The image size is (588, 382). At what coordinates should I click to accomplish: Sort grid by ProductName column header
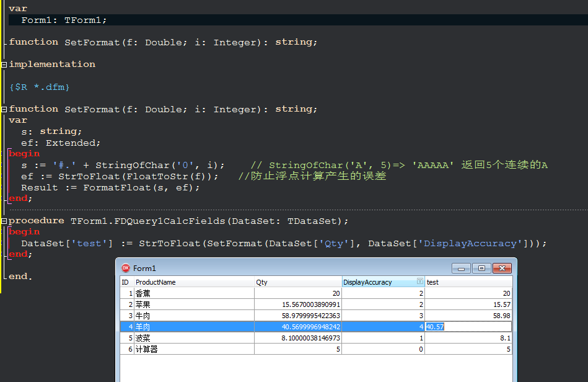(194, 282)
